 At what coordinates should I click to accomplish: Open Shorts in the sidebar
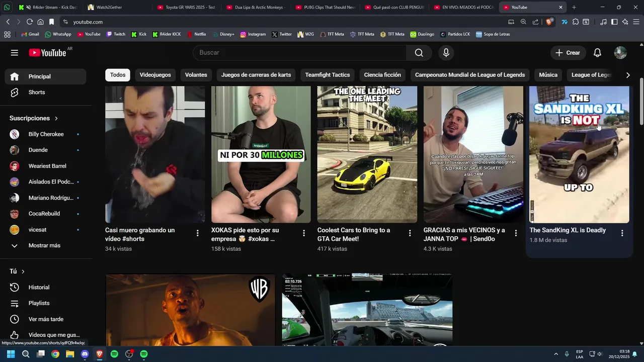click(x=45, y=93)
